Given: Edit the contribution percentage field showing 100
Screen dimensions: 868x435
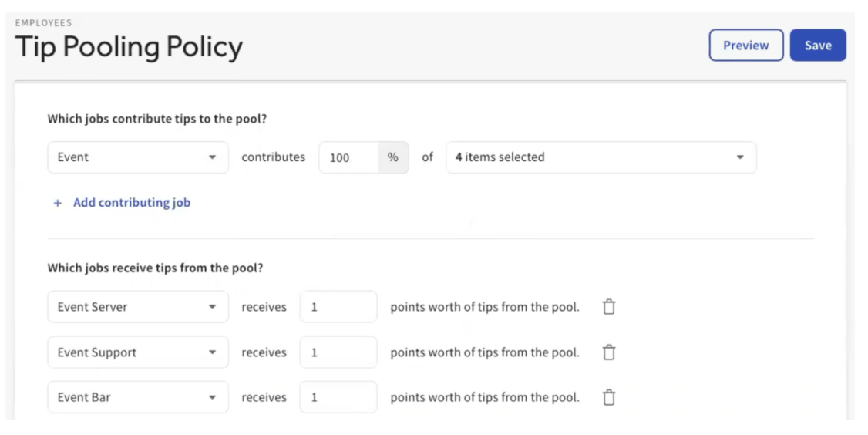Looking at the screenshot, I should coord(348,157).
